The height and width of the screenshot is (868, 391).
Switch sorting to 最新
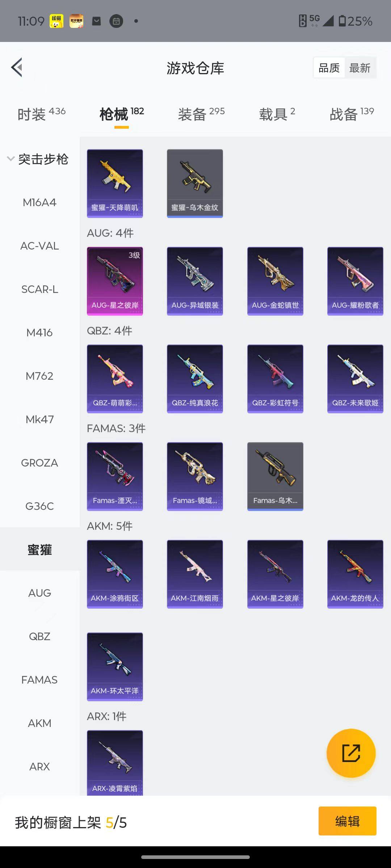[x=360, y=68]
